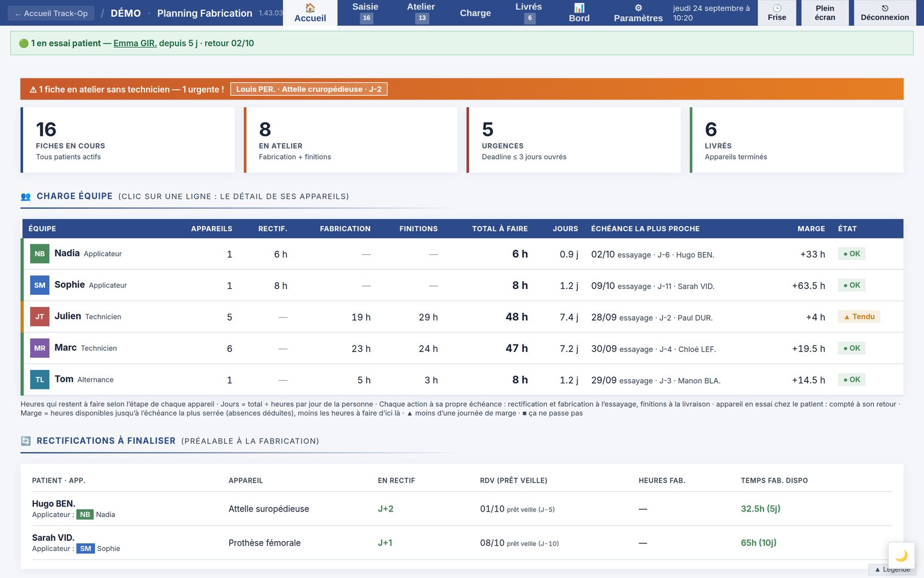Click OK status badge in Marc's row
Image resolution: width=924 pixels, height=578 pixels.
click(852, 348)
